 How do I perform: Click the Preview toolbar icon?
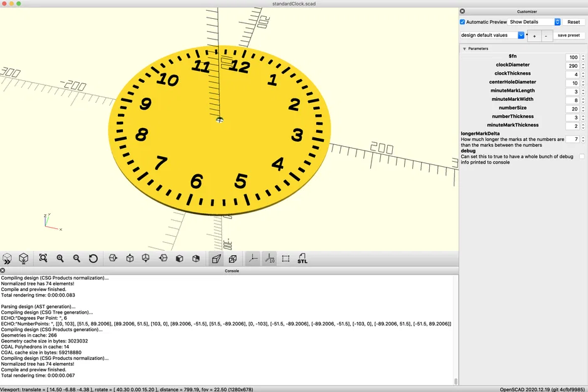pos(7,258)
